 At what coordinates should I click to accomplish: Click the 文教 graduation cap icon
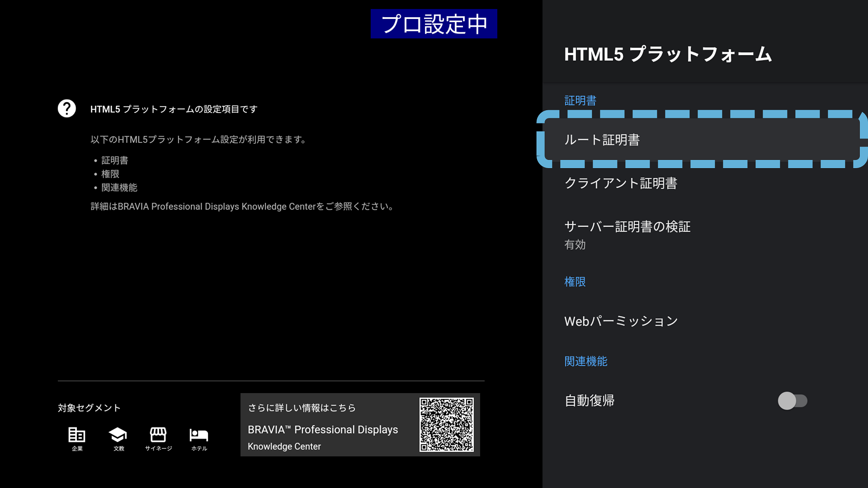118,435
